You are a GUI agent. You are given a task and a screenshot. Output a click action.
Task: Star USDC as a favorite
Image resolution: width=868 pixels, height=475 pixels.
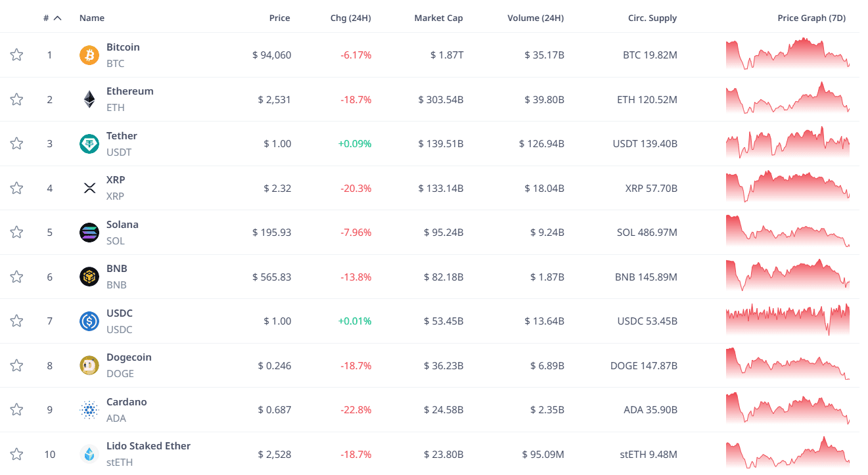[16, 321]
